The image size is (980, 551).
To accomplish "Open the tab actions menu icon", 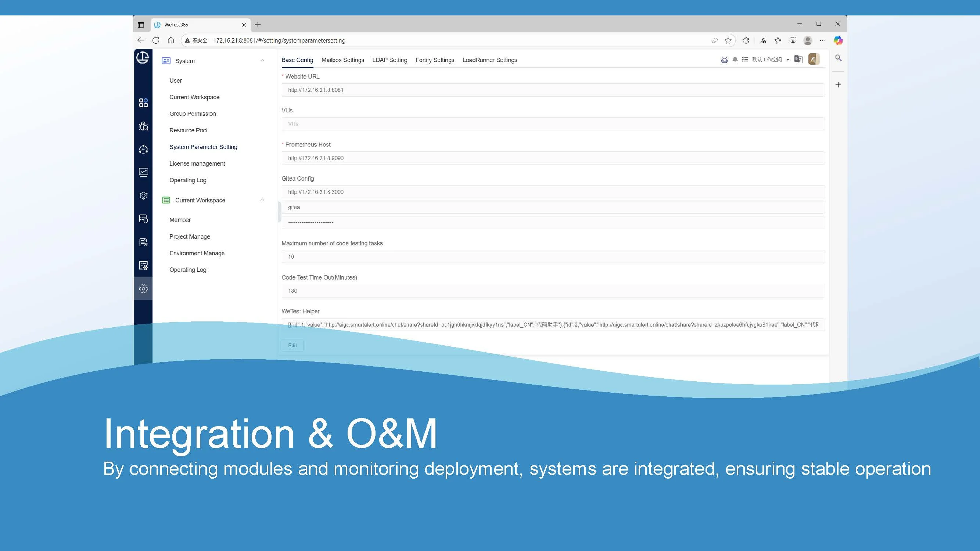I will coord(141,25).
